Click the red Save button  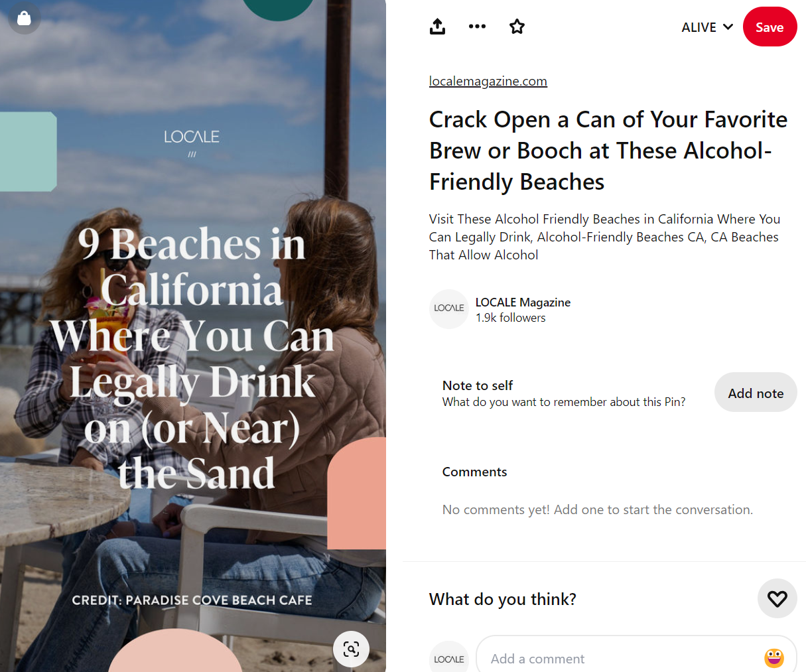coord(770,27)
